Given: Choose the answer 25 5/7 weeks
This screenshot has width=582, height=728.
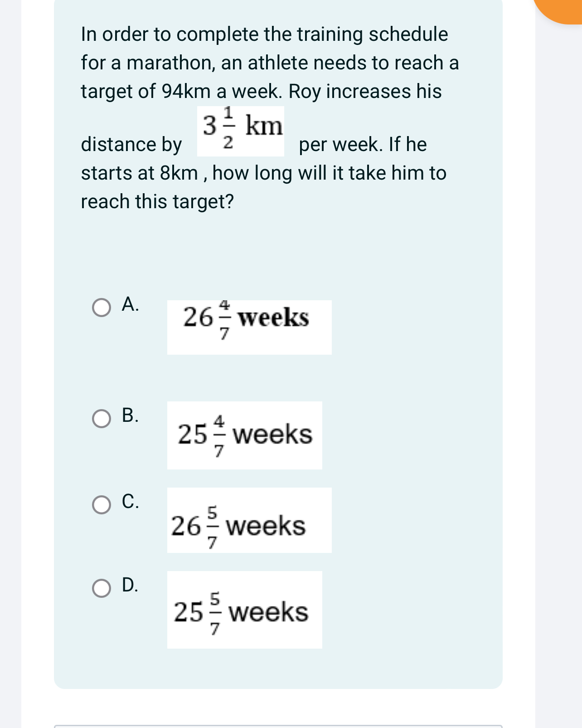Looking at the screenshot, I should pyautogui.click(x=245, y=611).
